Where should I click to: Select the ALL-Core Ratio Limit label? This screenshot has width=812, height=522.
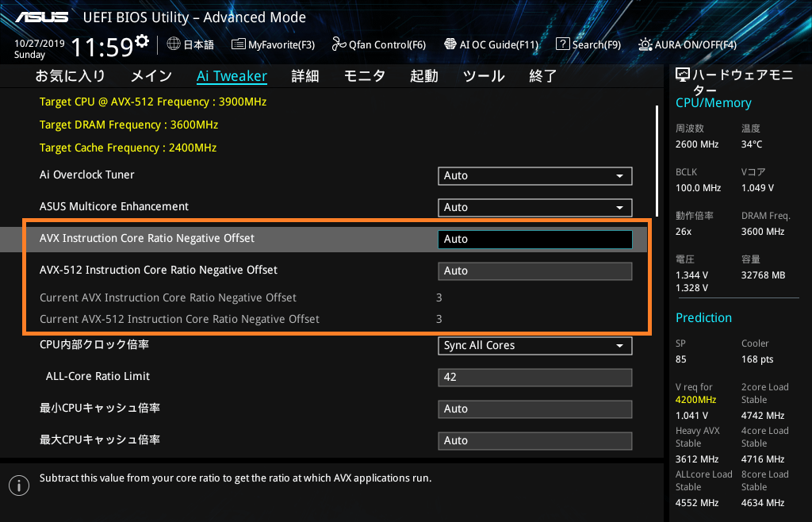click(98, 376)
